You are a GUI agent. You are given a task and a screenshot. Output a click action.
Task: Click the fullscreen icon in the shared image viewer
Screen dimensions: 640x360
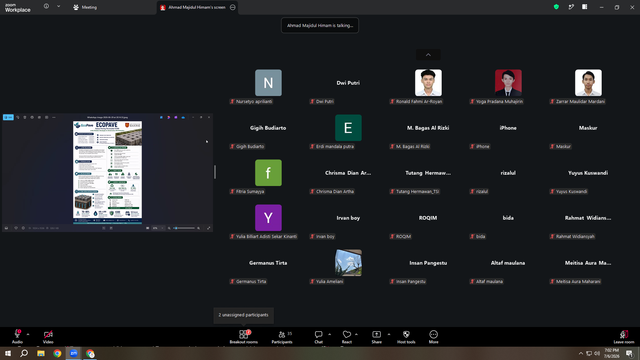tap(209, 228)
